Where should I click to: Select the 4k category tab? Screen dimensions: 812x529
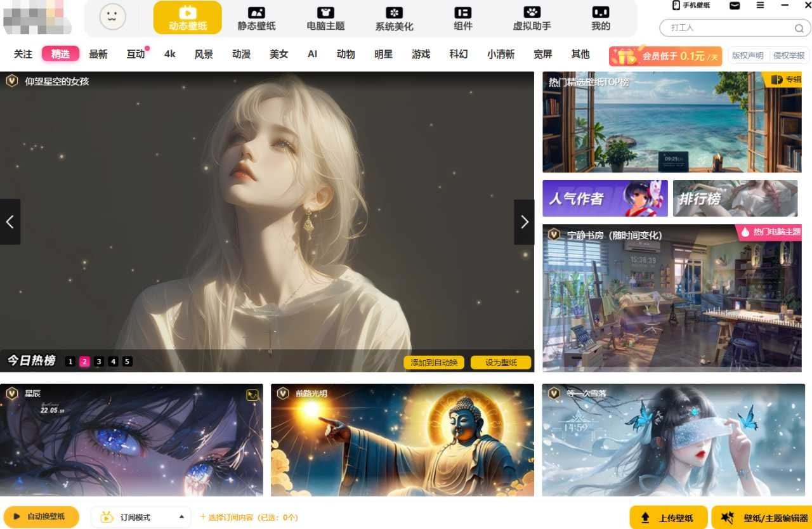(169, 54)
